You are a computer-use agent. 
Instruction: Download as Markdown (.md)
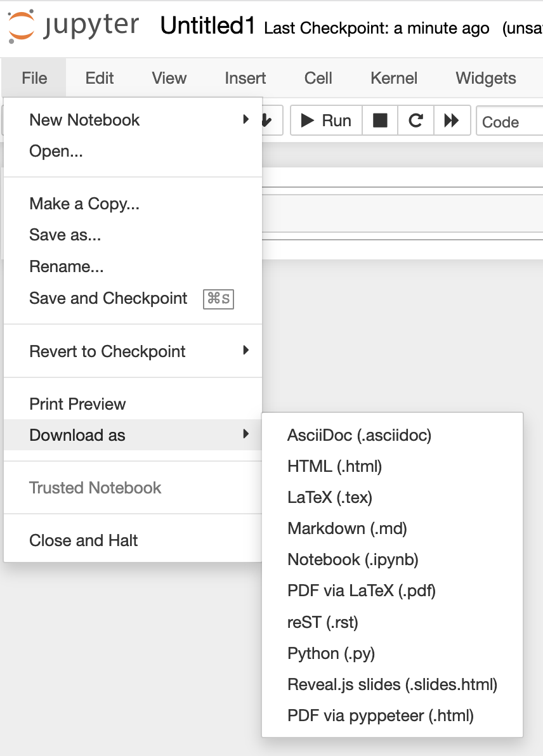pos(392,528)
